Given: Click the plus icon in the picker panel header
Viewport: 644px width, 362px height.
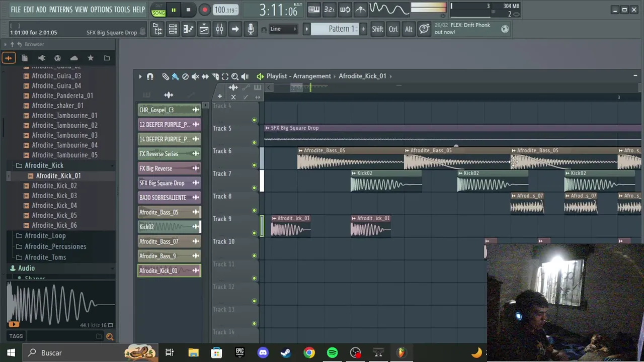Looking at the screenshot, I should pos(219,97).
